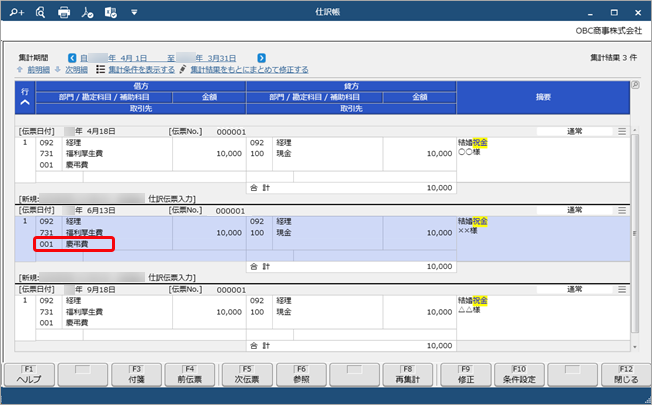Click the 前明細 link
The width and height of the screenshot is (652, 405).
tap(38, 69)
